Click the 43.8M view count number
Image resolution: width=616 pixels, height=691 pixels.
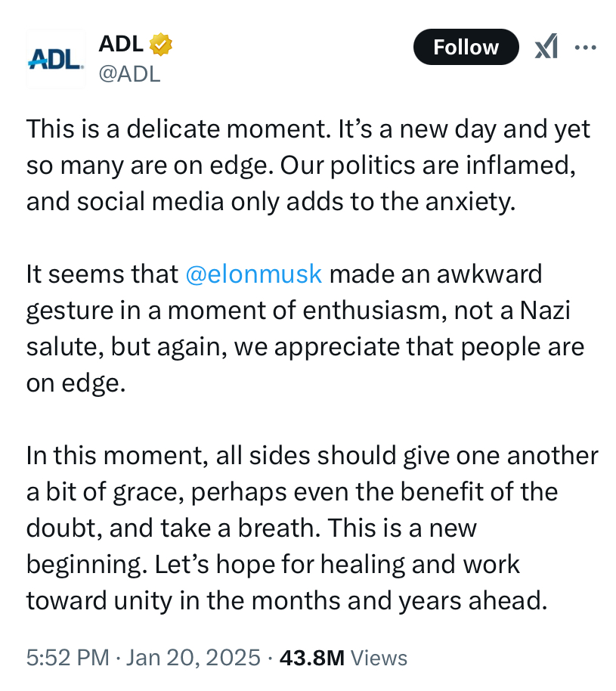pyautogui.click(x=312, y=658)
